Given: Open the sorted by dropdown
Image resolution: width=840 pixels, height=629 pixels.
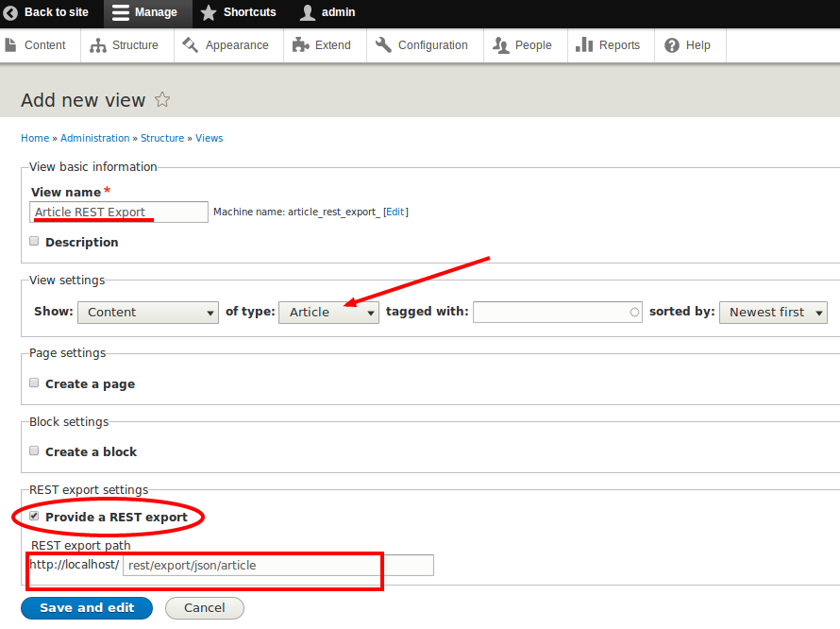Looking at the screenshot, I should [x=773, y=313].
